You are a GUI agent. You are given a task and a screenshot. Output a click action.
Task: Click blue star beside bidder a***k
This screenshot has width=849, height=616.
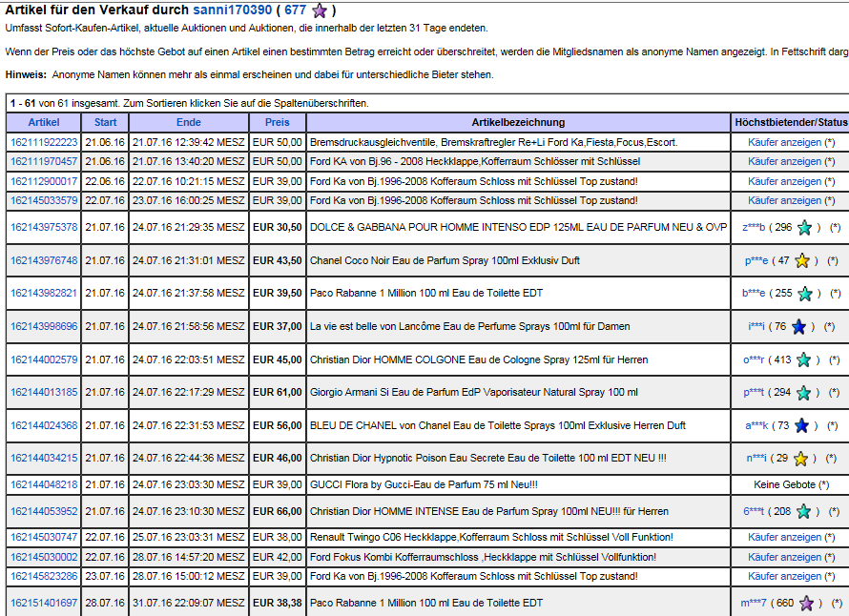[801, 425]
